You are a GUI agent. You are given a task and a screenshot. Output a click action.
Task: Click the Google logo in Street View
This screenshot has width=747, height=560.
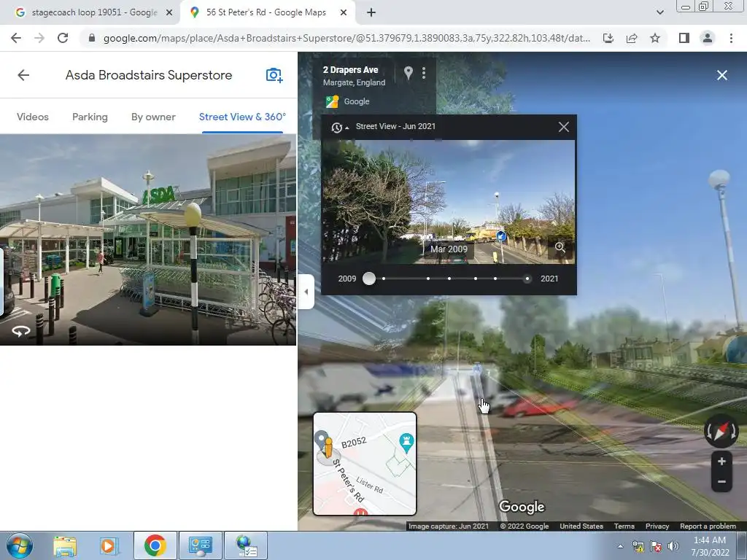click(522, 507)
